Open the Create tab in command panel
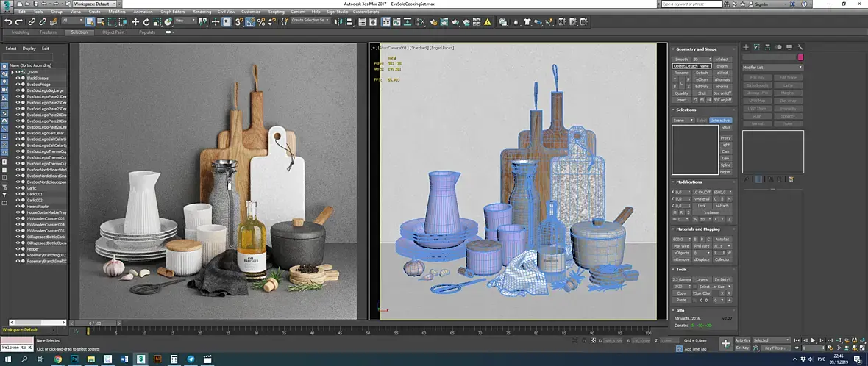 pos(746,47)
